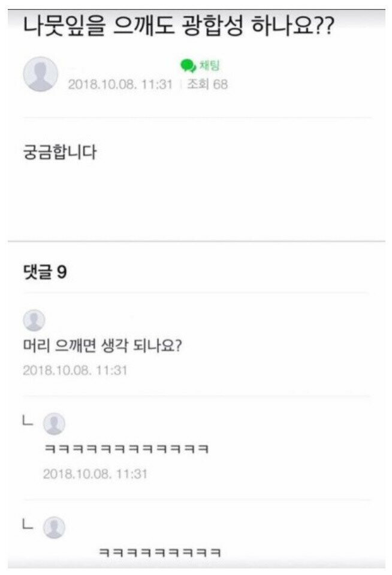Click the number 9 in the comment count
This screenshot has width=392, height=575.
coord(62,272)
